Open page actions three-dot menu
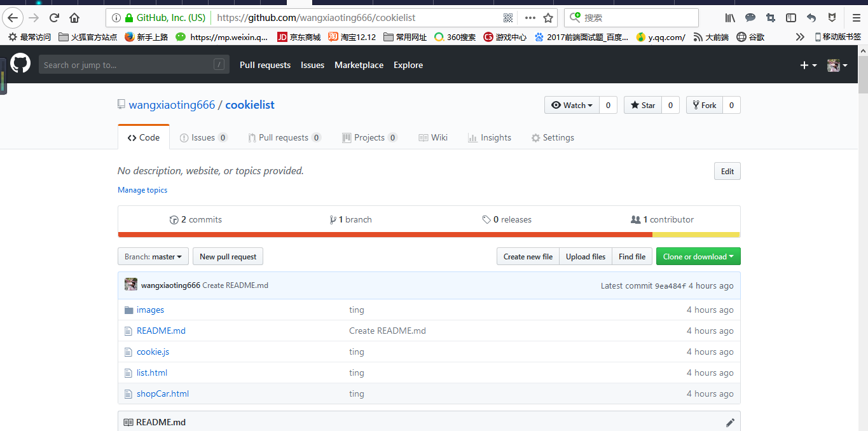Viewport: 868px width, 431px height. 530,18
